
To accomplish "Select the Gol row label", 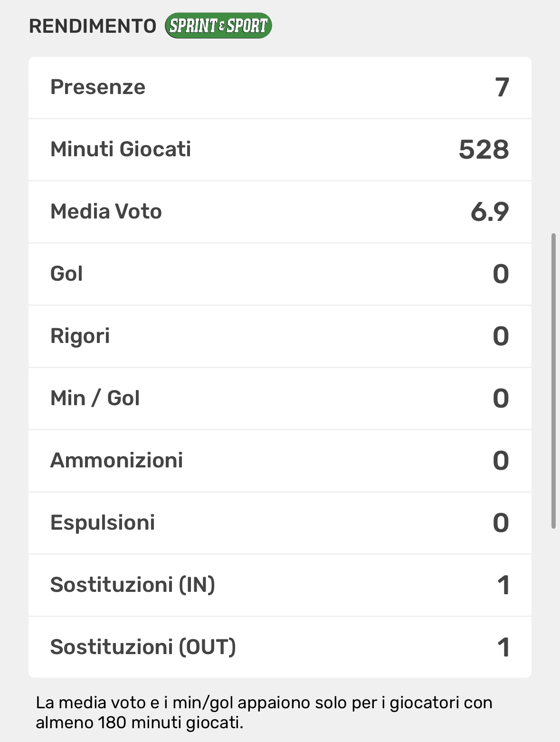I will [66, 274].
